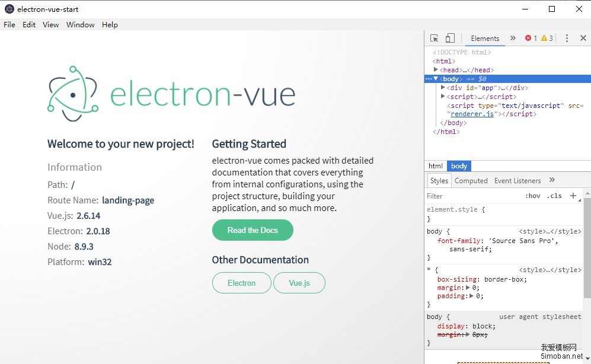Switch to the Computed tab
The width and height of the screenshot is (591, 364).
[x=471, y=180]
